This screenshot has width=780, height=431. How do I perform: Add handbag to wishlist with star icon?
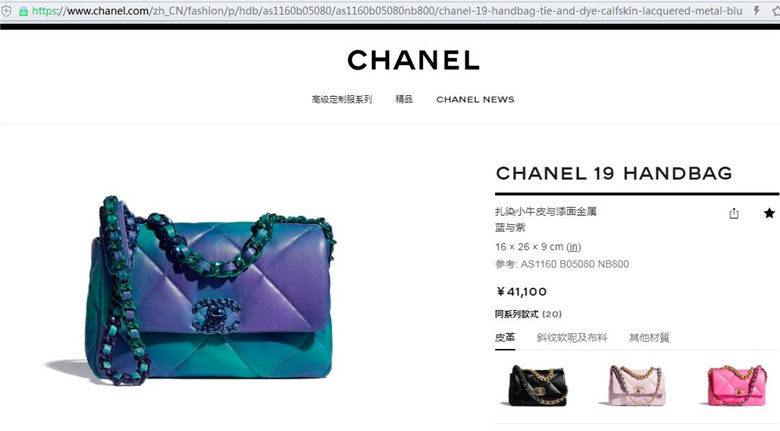769,213
